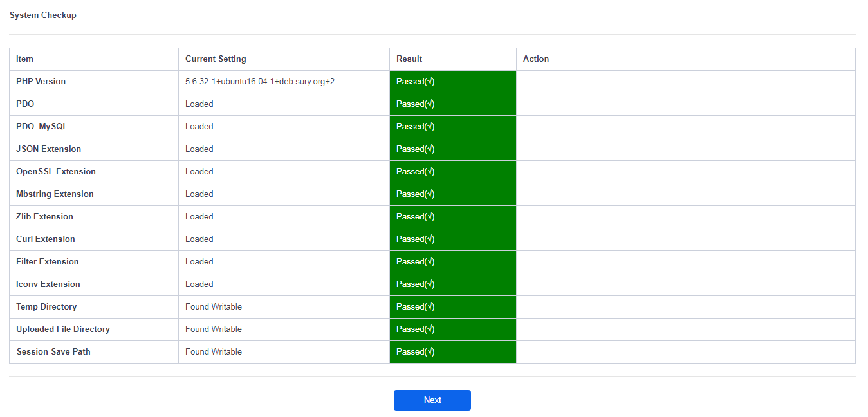Click the 'Action' column header
The height and width of the screenshot is (417, 868).
click(536, 59)
